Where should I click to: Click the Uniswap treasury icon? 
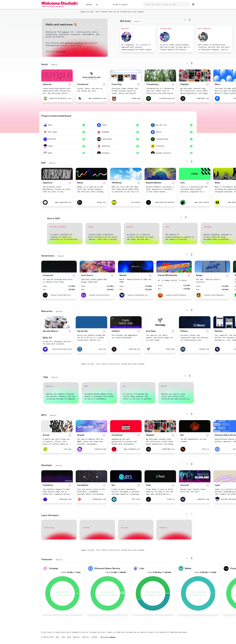click(45, 569)
